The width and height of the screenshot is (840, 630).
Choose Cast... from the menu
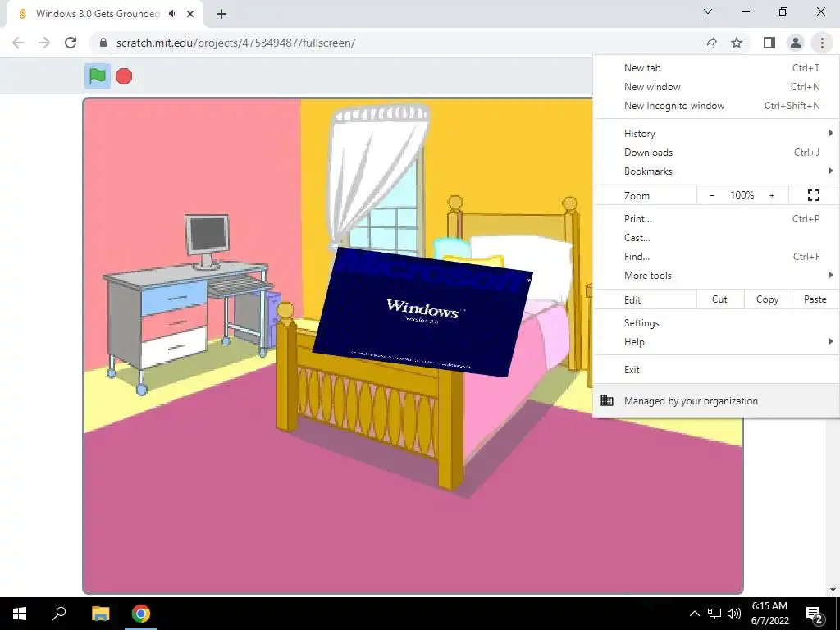[716, 237]
